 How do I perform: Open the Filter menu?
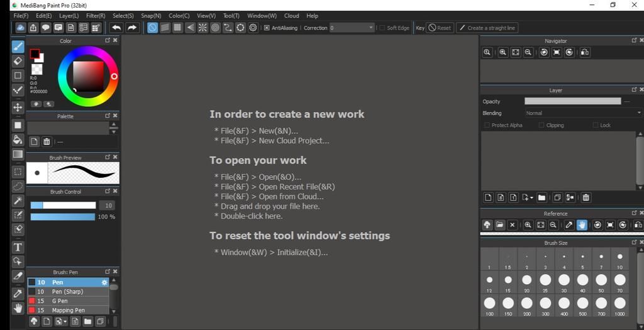96,16
